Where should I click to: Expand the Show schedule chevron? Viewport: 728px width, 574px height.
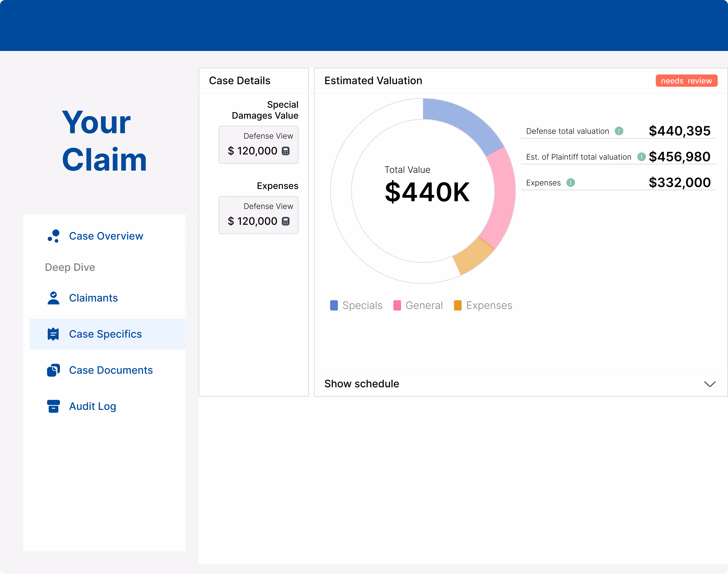(710, 384)
